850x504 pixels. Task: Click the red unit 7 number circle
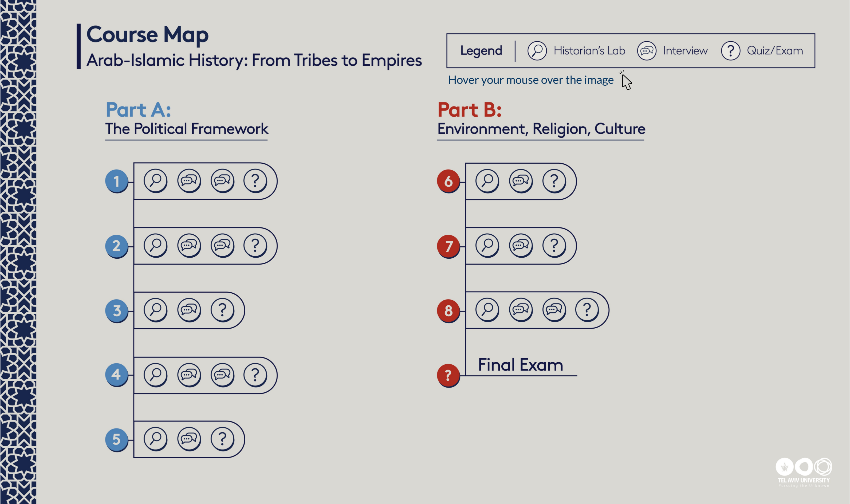(448, 246)
